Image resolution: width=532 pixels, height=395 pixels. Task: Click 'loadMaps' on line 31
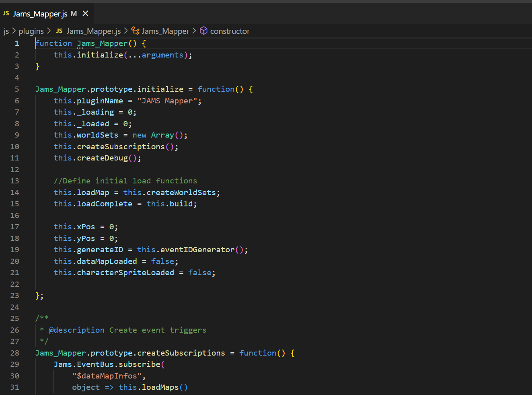pyautogui.click(x=160, y=387)
